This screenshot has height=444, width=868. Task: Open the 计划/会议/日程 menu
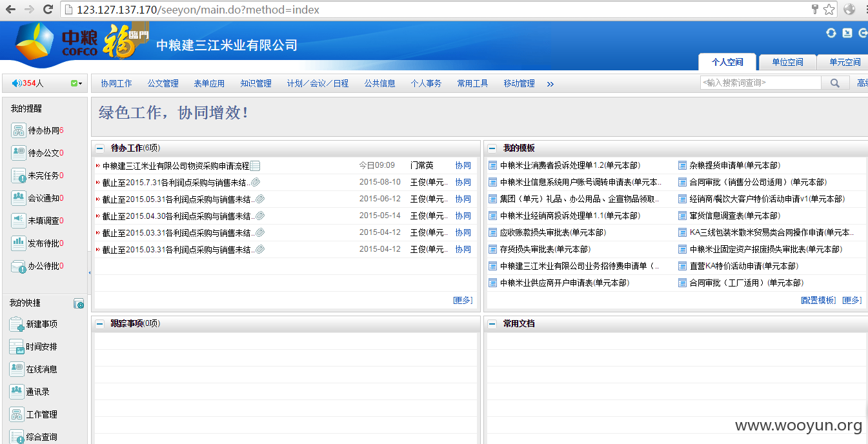tap(318, 83)
